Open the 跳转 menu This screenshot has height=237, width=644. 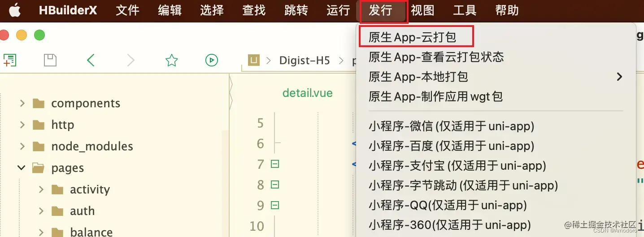296,10
